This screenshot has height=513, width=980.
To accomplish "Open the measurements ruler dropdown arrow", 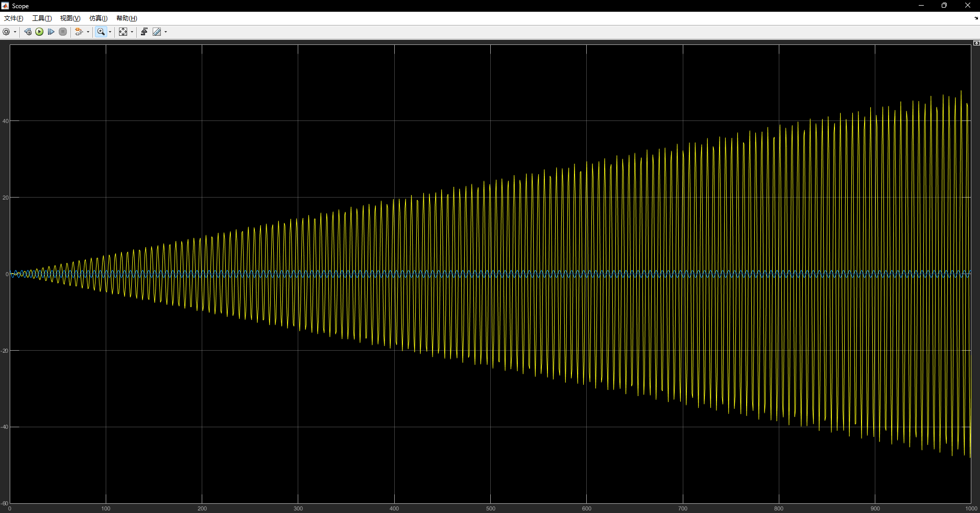I will [165, 32].
